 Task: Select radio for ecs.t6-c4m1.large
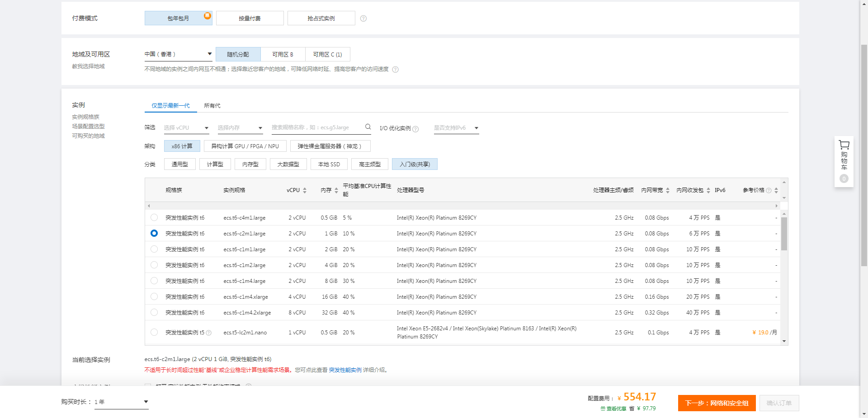(154, 217)
